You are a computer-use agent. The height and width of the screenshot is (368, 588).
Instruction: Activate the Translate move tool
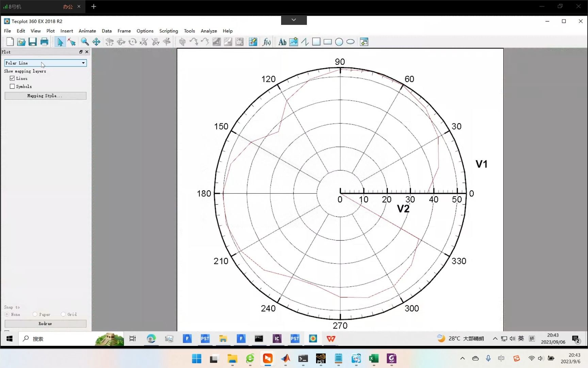tap(96, 42)
